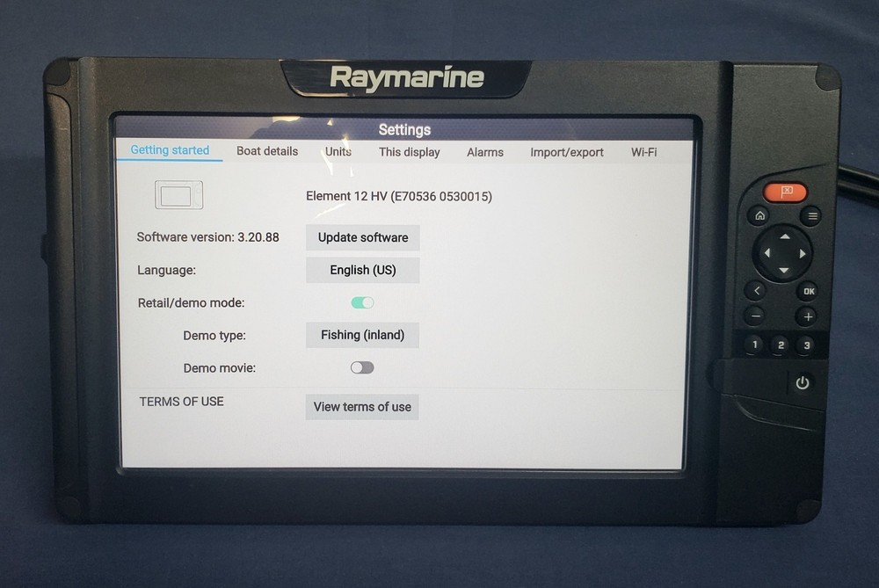Viewport: 879px width, 588px height.
Task: Tap quick-launch key 2
Action: [781, 345]
